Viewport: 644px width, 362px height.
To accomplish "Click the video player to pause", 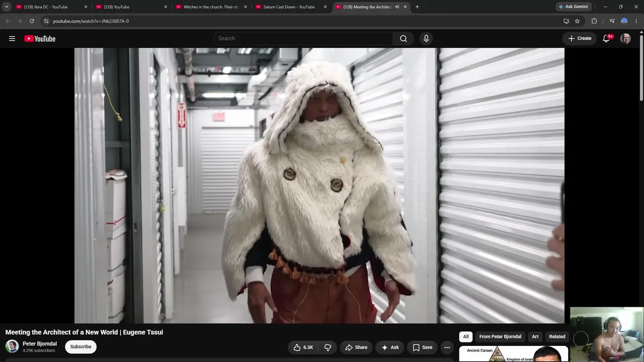I will click(319, 186).
